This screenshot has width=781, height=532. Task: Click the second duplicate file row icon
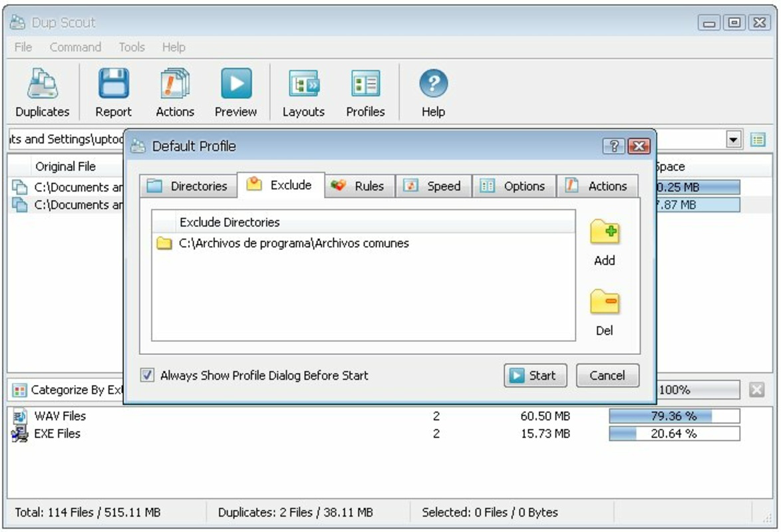coord(19,205)
